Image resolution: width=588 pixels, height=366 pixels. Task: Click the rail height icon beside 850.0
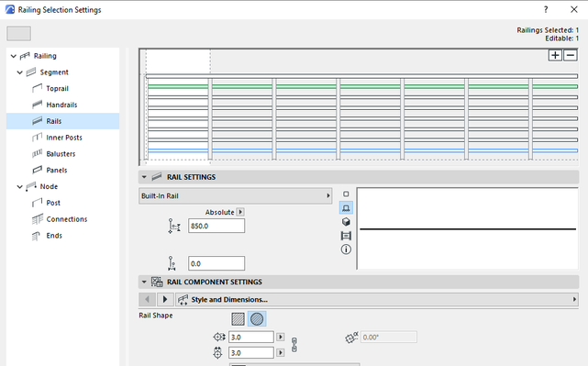click(x=174, y=227)
